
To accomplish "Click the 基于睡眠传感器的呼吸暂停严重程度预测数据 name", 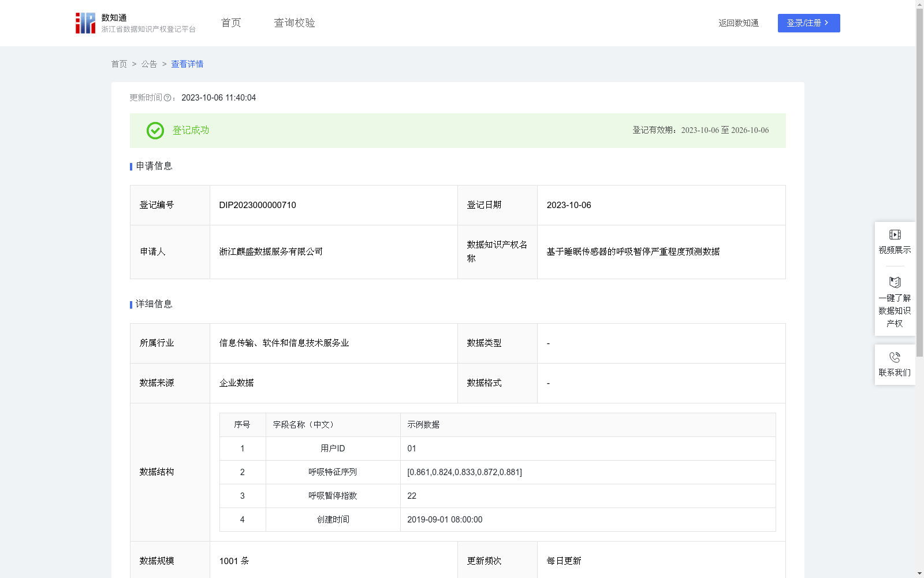I will [x=633, y=252].
